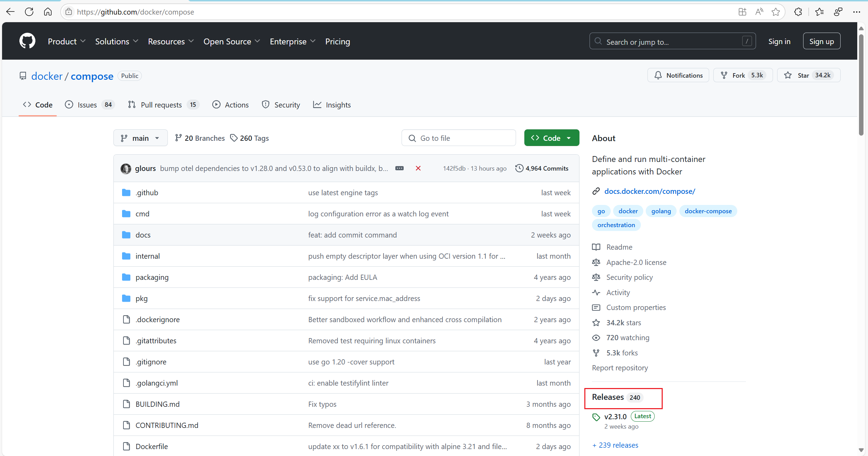The image size is (868, 456).
Task: Click the Sign up button
Action: click(x=822, y=41)
